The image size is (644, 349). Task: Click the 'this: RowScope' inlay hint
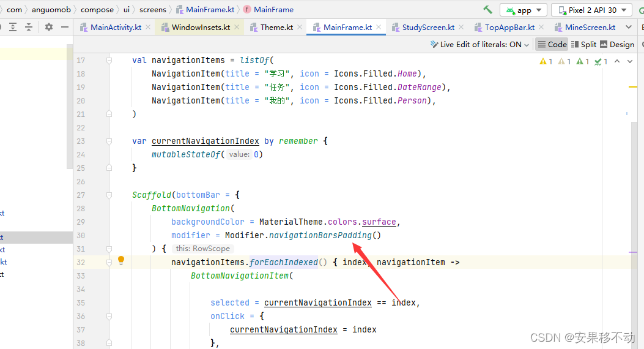(x=203, y=249)
